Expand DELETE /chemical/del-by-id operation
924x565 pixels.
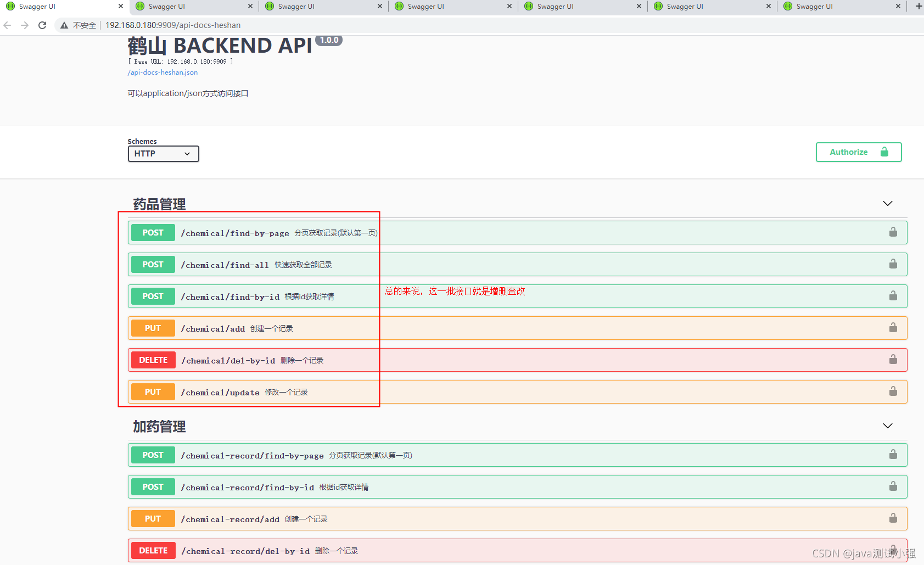point(517,360)
